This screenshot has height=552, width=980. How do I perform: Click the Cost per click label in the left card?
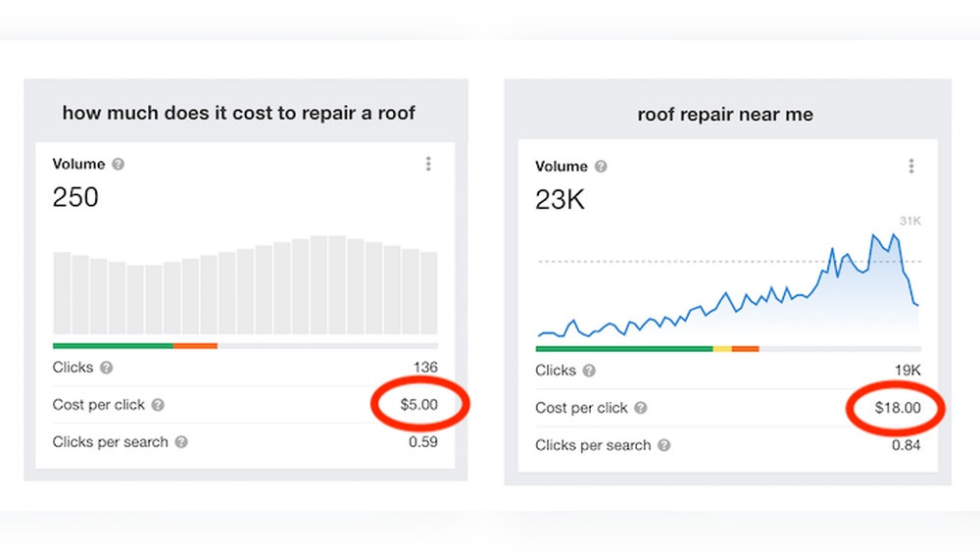pos(99,405)
